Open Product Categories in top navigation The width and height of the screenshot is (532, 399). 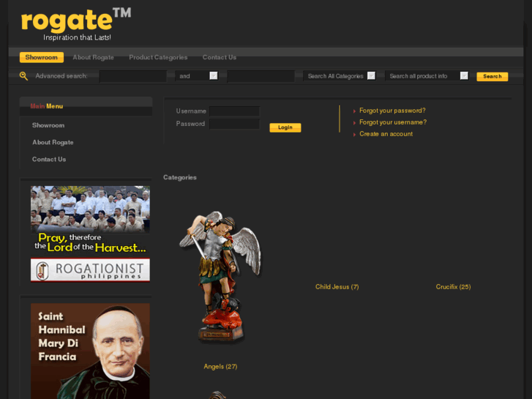[158, 57]
